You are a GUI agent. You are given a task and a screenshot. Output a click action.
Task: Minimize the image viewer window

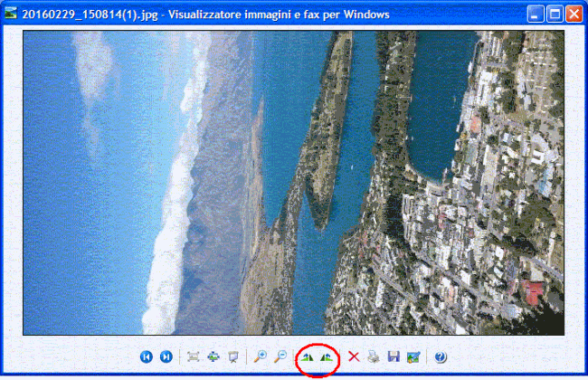coord(534,14)
